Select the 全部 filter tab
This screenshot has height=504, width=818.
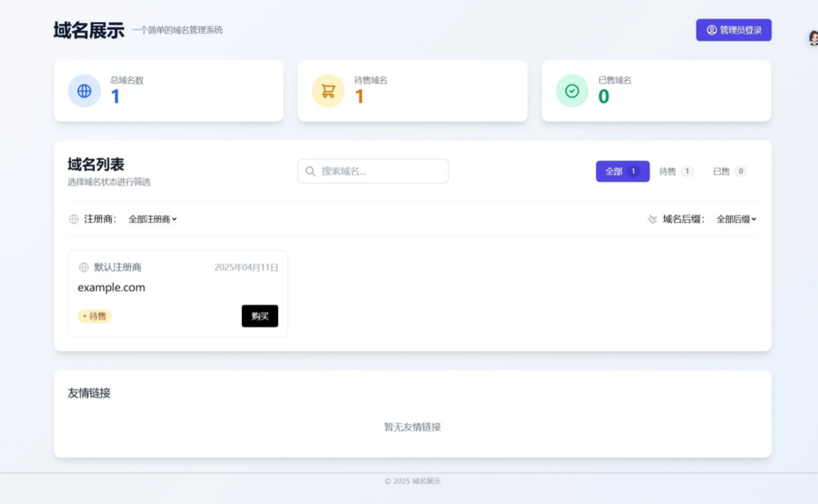[x=622, y=171]
